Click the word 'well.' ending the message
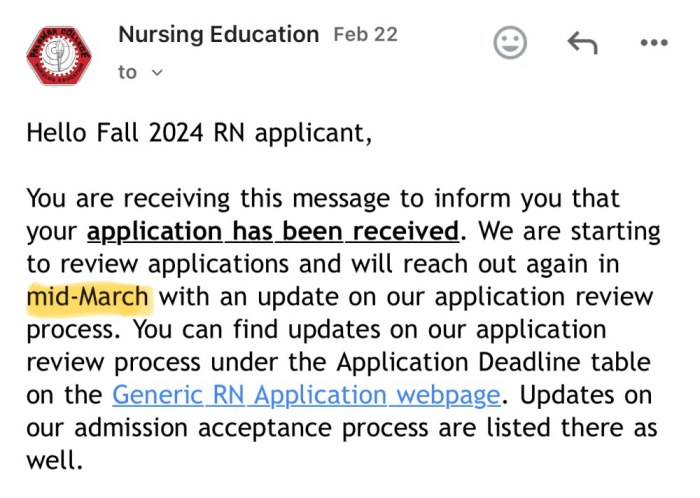The height and width of the screenshot is (498, 700). click(54, 460)
